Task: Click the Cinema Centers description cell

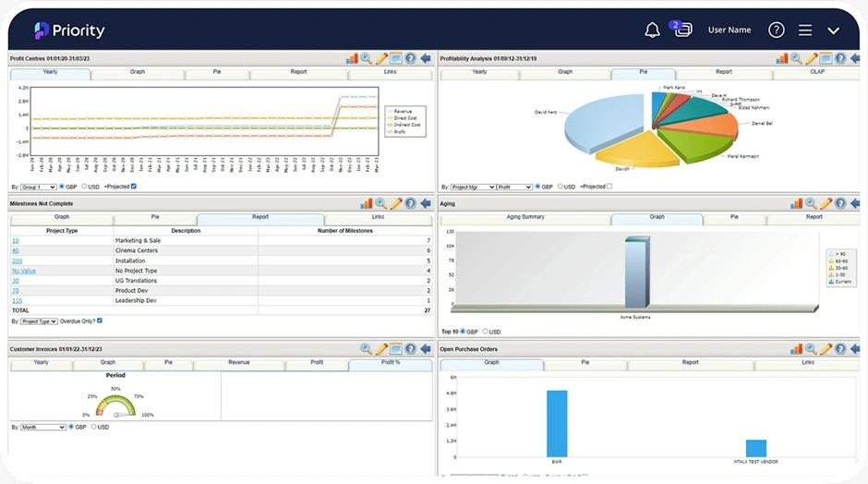Action: pyautogui.click(x=186, y=251)
